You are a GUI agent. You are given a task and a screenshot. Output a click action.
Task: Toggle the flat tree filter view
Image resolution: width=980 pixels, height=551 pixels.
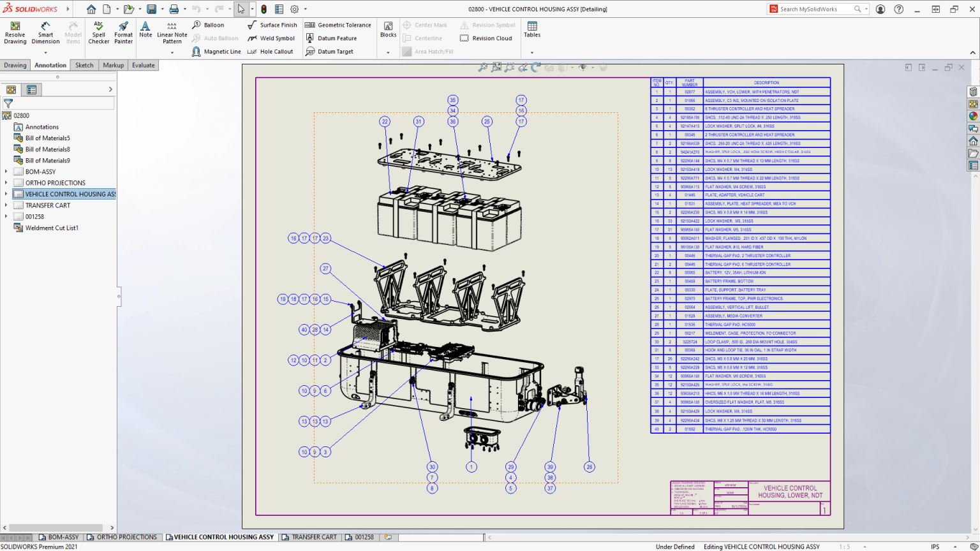pos(32,89)
